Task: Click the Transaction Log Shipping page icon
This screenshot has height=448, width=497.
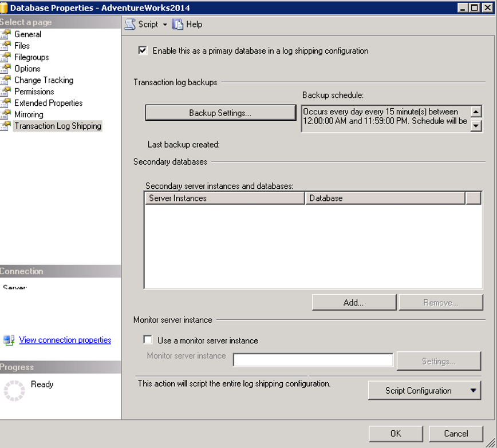Action: (x=5, y=126)
